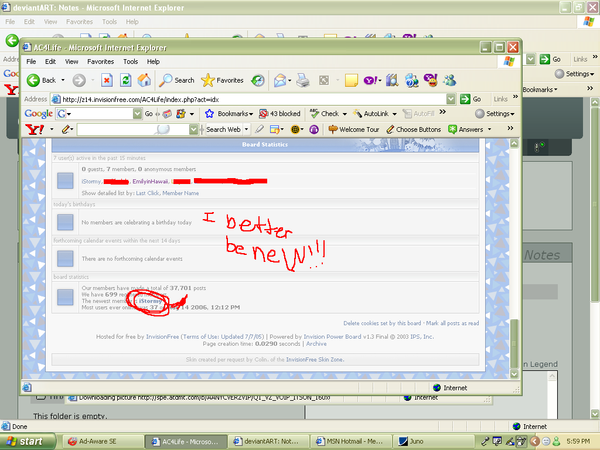Expand Google toolbar overflow chevron
The width and height of the screenshot is (600, 450).
point(443,112)
